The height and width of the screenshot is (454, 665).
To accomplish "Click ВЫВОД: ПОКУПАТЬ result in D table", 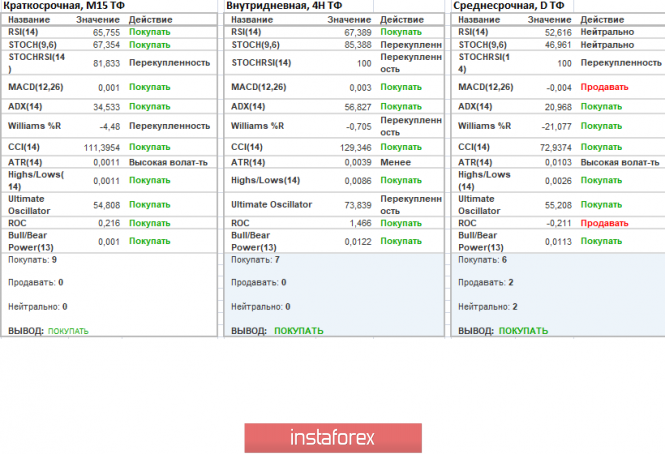I will pos(503,331).
